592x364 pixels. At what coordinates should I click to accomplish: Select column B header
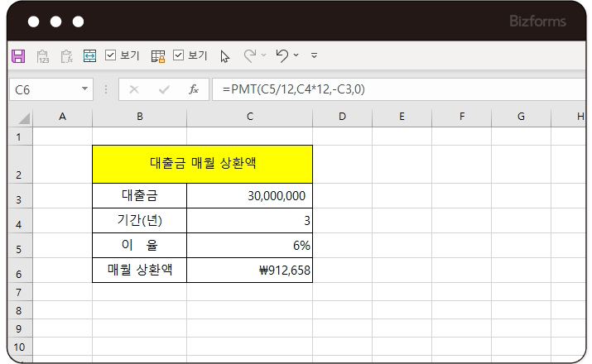coord(140,117)
